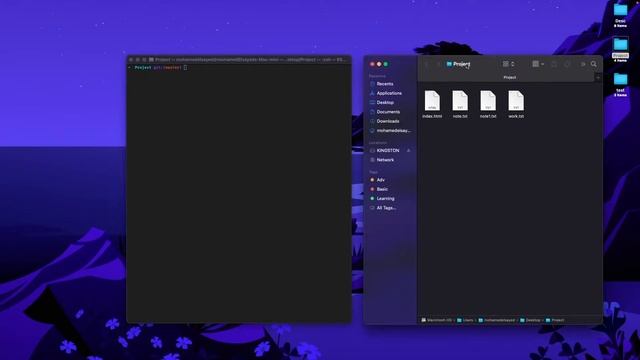
Task: Select work.txt file icon
Action: click(516, 101)
